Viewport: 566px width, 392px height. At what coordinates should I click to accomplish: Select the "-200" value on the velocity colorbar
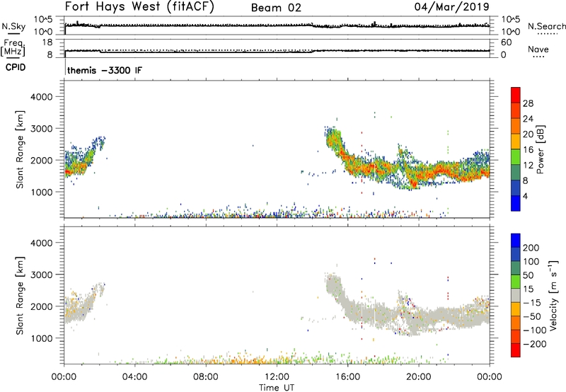pos(534,344)
